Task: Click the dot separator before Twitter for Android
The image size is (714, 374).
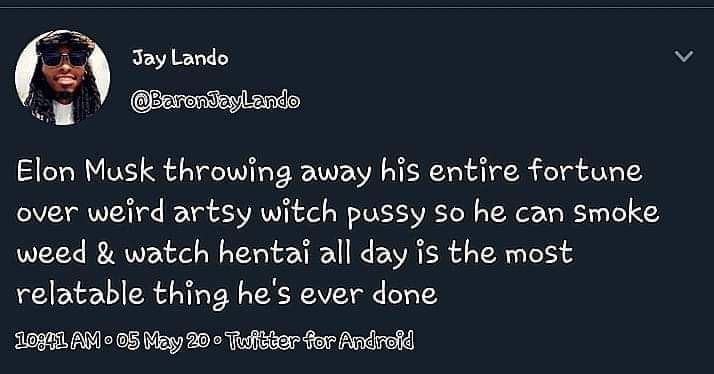Action: click(x=218, y=341)
